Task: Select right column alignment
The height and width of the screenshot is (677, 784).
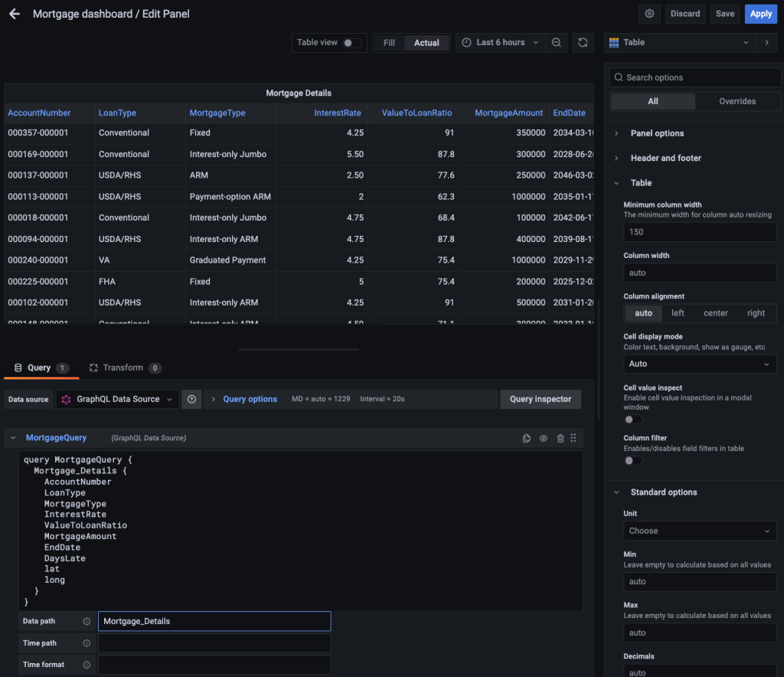Action: pos(756,312)
